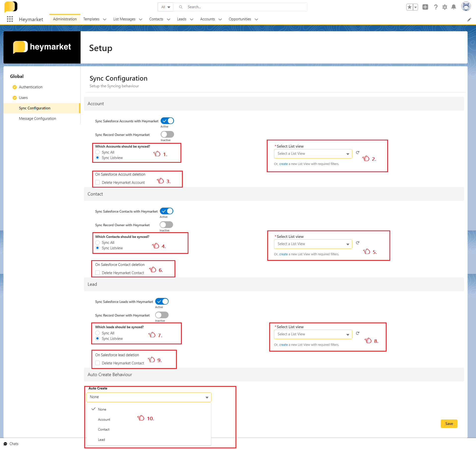Open the Opportunities tab
This screenshot has width=476, height=449.
tap(240, 19)
